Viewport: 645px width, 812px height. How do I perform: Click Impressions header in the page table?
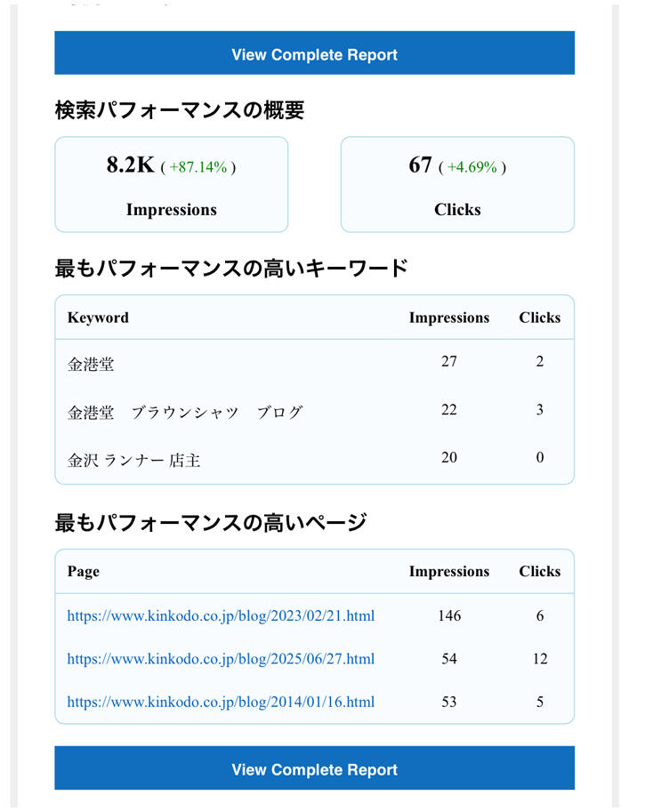(448, 572)
